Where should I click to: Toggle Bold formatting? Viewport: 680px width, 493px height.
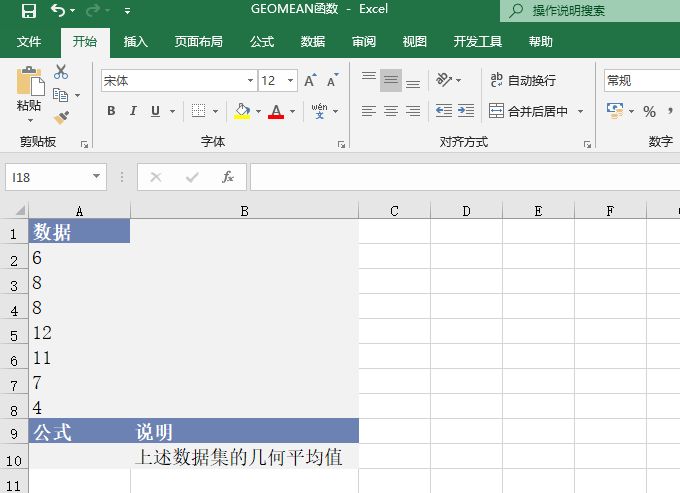111,111
